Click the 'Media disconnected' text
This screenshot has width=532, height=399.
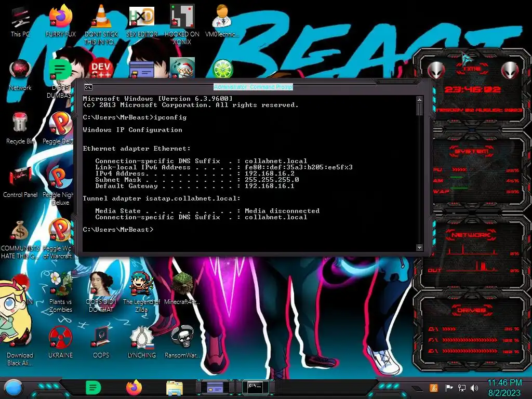pyautogui.click(x=282, y=211)
